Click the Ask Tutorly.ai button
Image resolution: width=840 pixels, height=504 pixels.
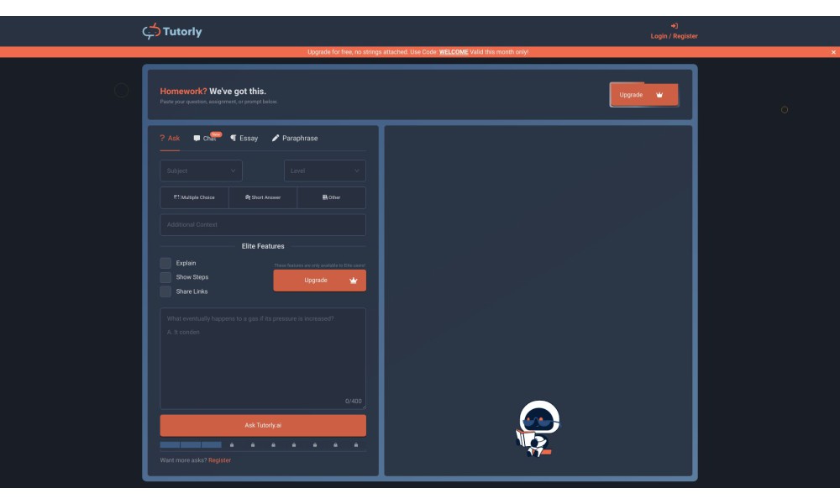[262, 425]
